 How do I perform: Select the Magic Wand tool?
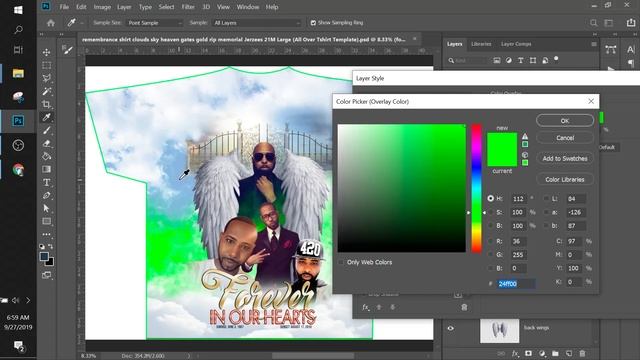tap(47, 91)
